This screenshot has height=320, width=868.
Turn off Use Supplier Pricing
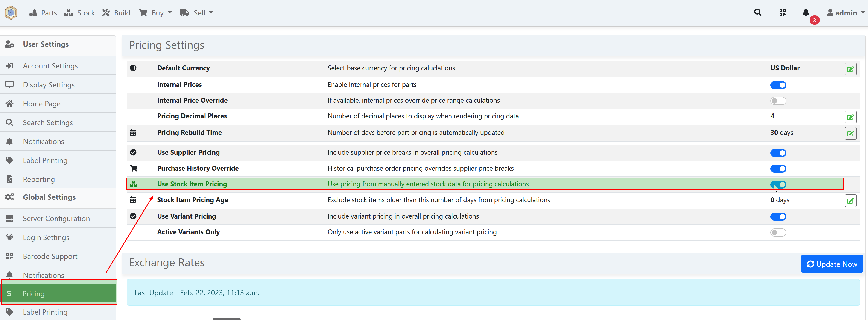(x=778, y=153)
